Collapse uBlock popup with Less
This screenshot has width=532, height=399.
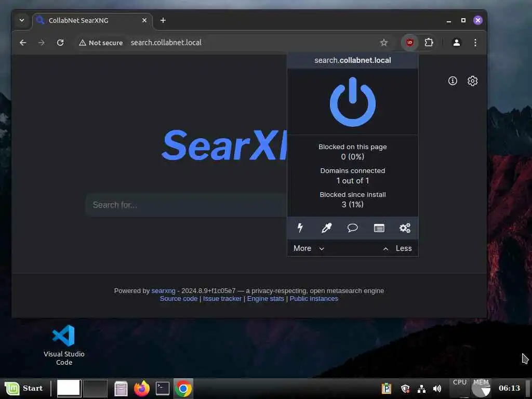pos(397,248)
